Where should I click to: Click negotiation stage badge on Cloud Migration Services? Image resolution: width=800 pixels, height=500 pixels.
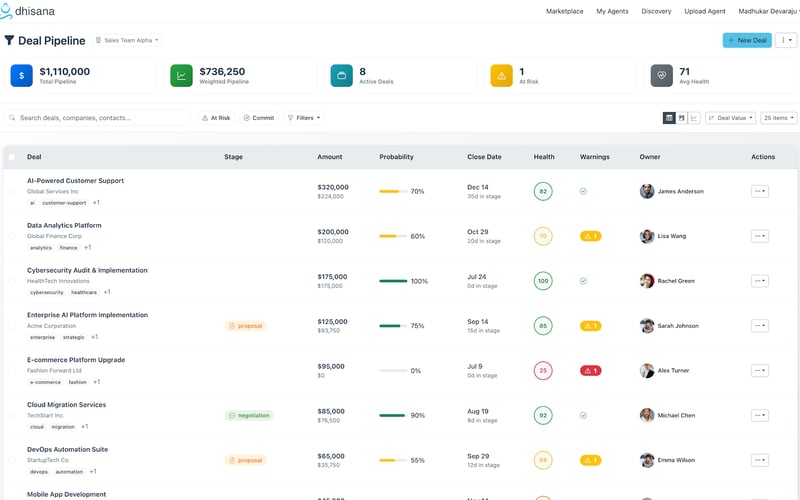point(249,415)
